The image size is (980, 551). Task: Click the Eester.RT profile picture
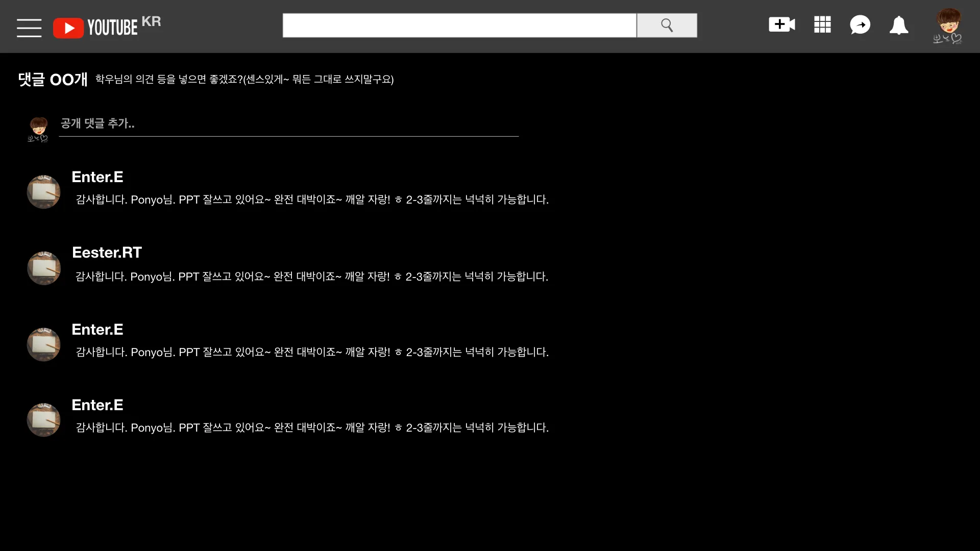point(43,268)
